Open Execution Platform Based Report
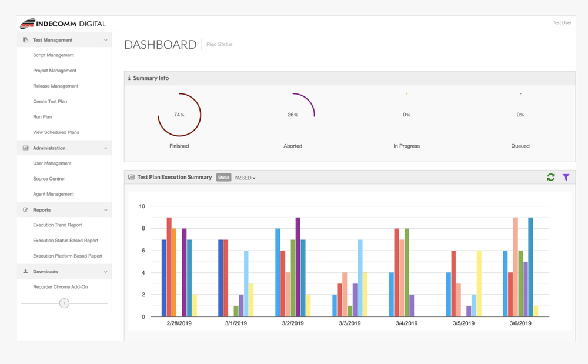 point(68,256)
